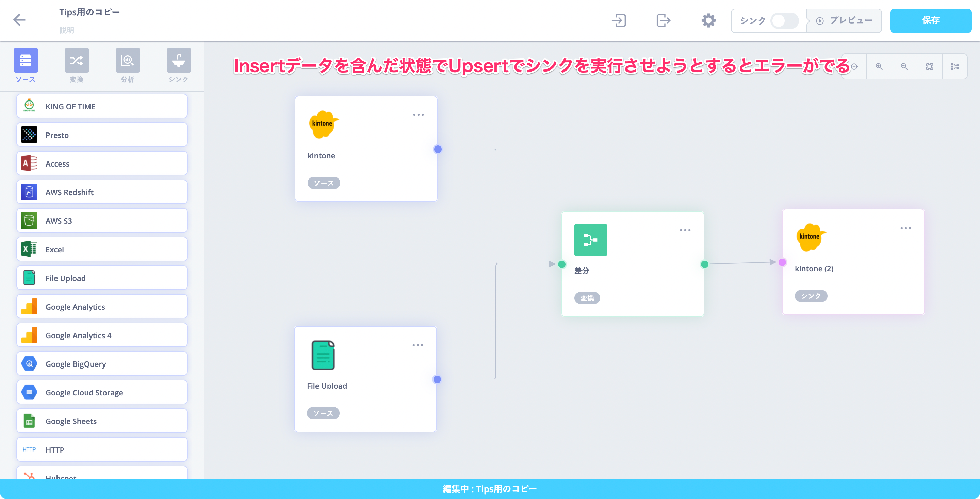Zoom in on the canvas

879,67
